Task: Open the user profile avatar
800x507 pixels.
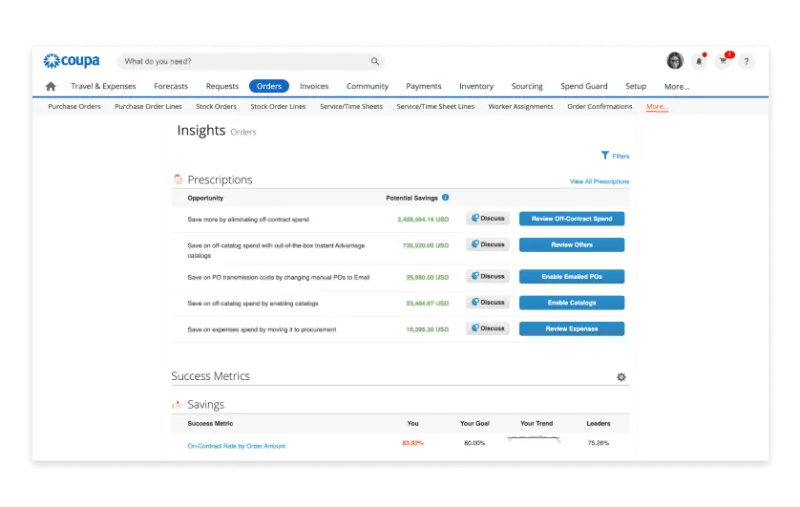Action: (675, 61)
